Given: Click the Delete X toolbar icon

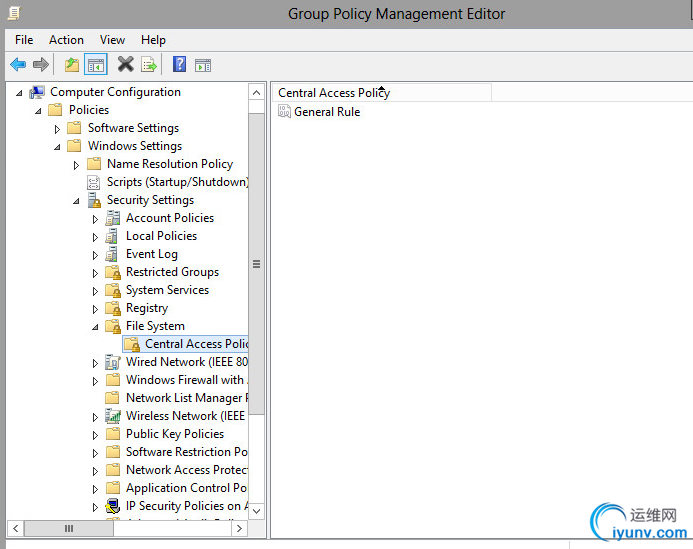Looking at the screenshot, I should pyautogui.click(x=126, y=64).
